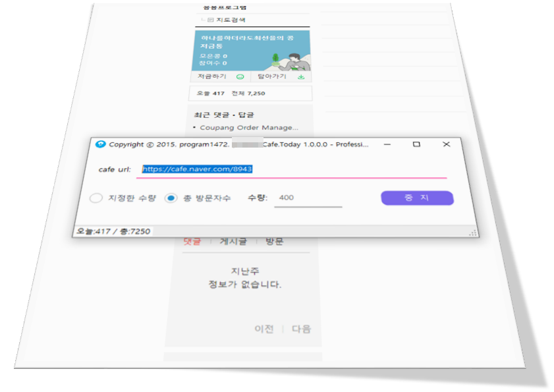
Task: Minimize the Cafe.Today window
Action: pyautogui.click(x=387, y=144)
